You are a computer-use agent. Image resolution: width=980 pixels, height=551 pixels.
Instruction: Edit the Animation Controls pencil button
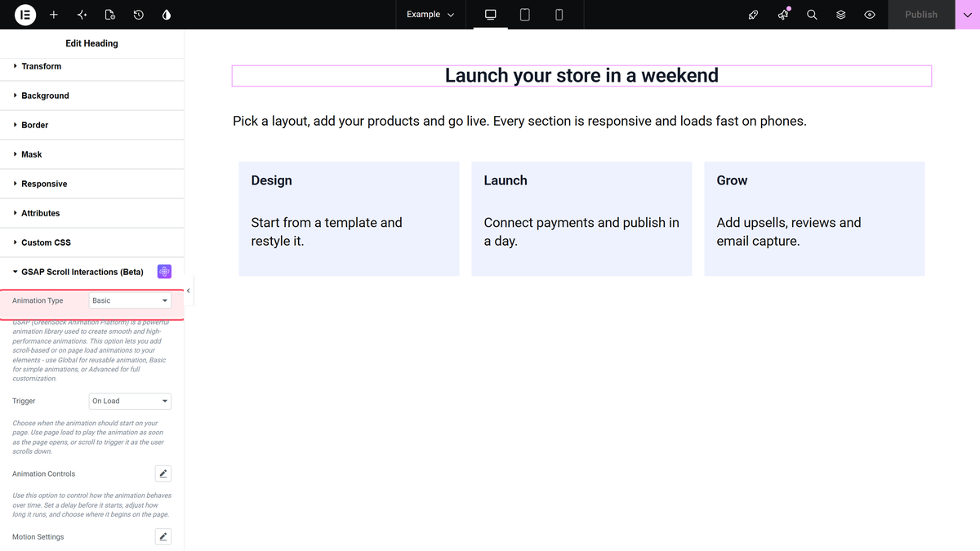click(x=163, y=473)
